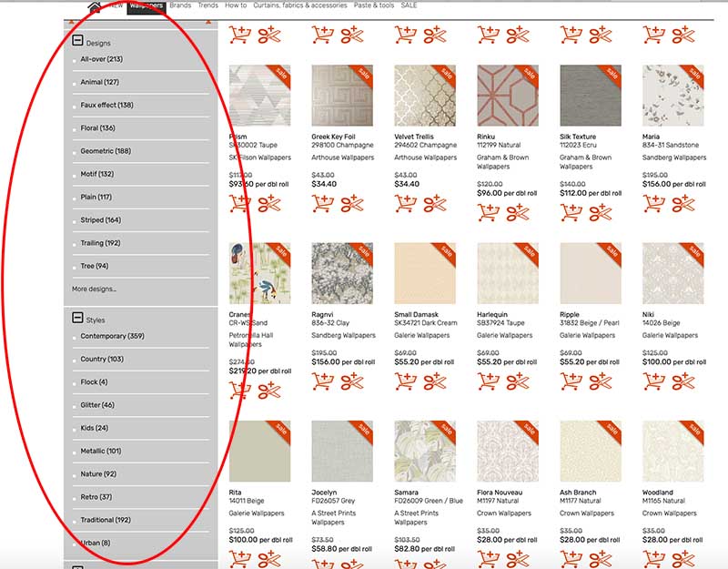Viewport: 728px width, 569px height.
Task: Open the Brands menu
Action: point(180,5)
